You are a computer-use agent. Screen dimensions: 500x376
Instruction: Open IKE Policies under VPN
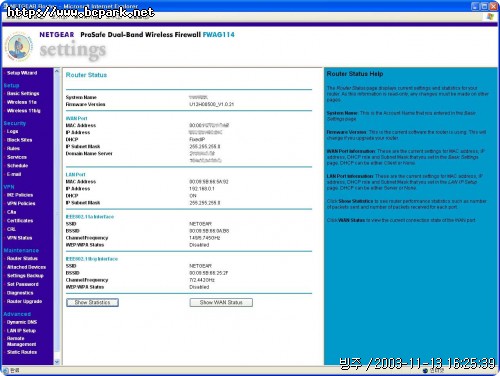pos(20,195)
